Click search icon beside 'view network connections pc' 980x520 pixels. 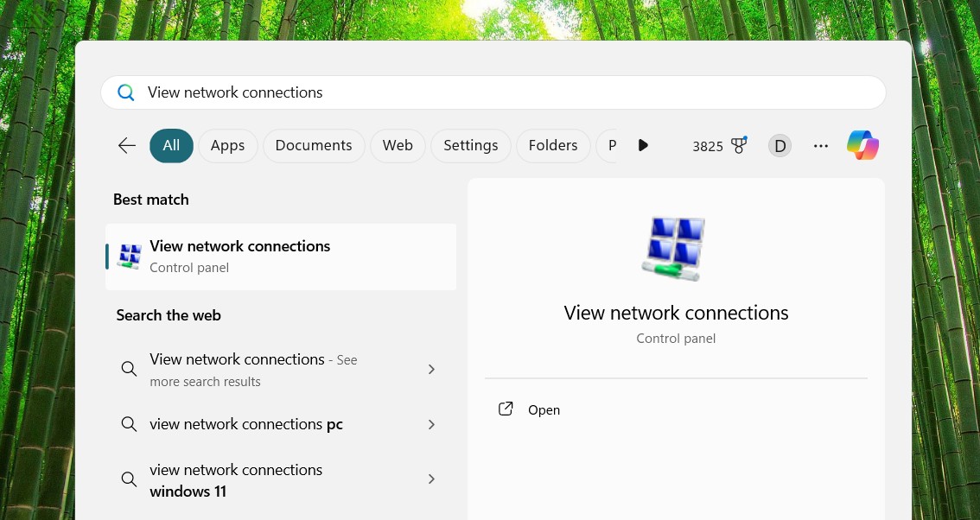129,424
